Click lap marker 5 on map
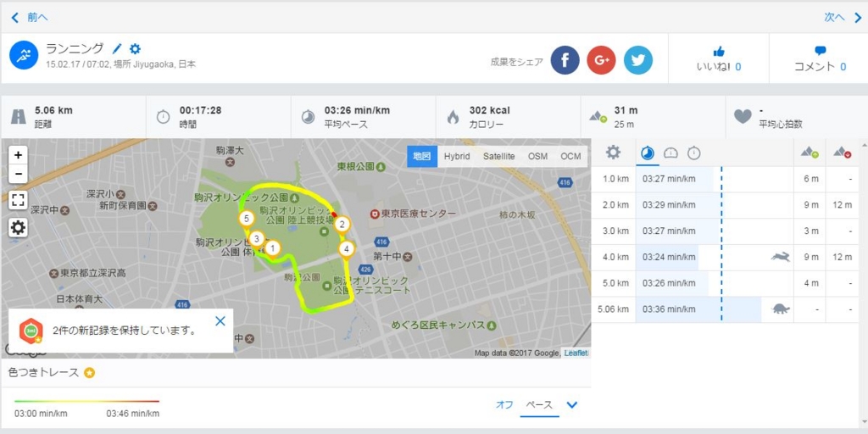 click(247, 219)
